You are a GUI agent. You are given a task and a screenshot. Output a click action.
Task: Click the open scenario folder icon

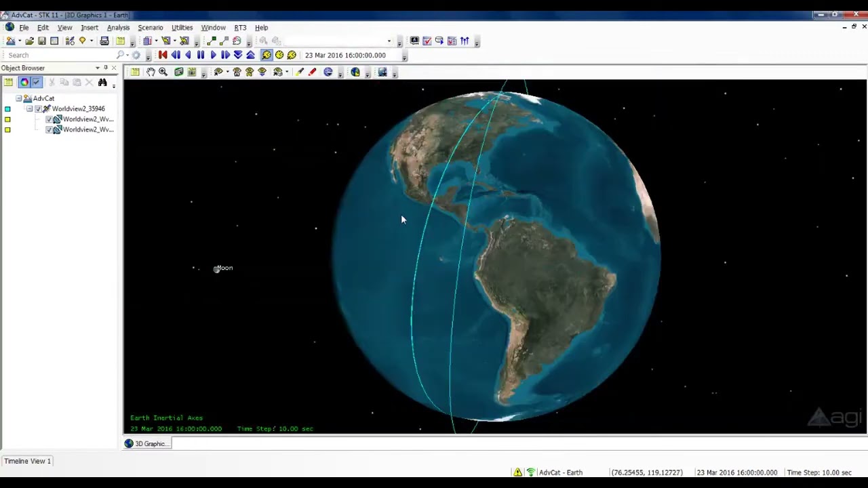pyautogui.click(x=29, y=41)
